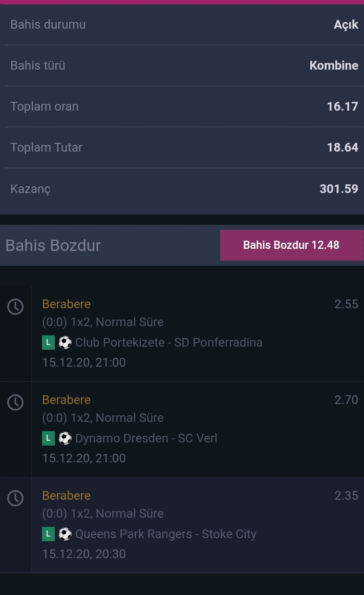
Task: Click the clock icon beside Queens Park Rangers match
Action: pyautogui.click(x=15, y=498)
